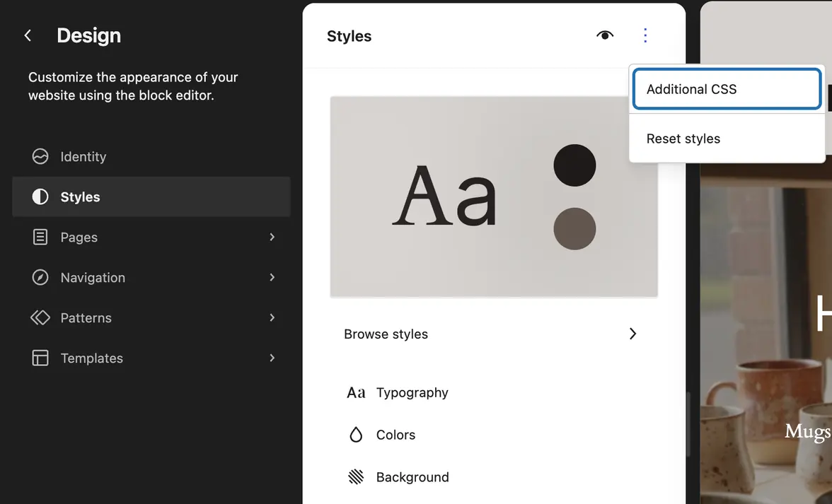The height and width of the screenshot is (504, 832).
Task: Expand the Navigation chevron
Action: point(272,277)
